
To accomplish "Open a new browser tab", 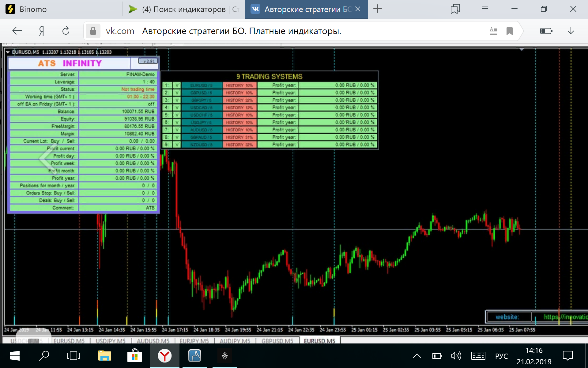I will click(378, 9).
